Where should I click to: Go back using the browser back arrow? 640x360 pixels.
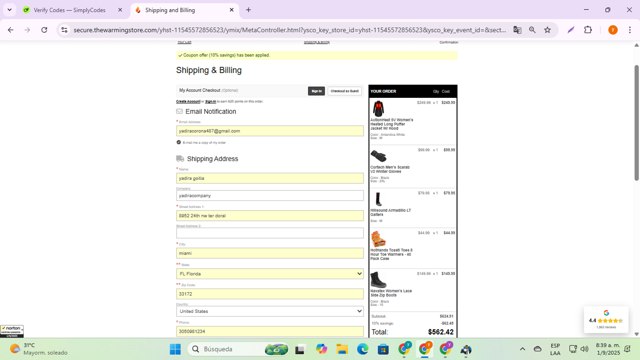point(11,30)
